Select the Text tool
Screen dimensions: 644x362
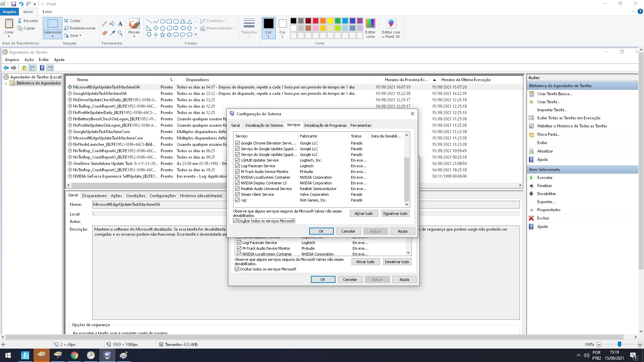point(120,24)
